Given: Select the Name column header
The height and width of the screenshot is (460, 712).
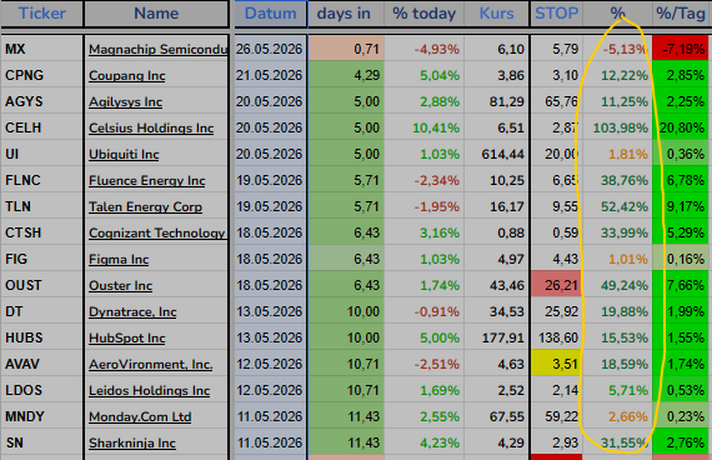Looking at the screenshot, I should [156, 13].
